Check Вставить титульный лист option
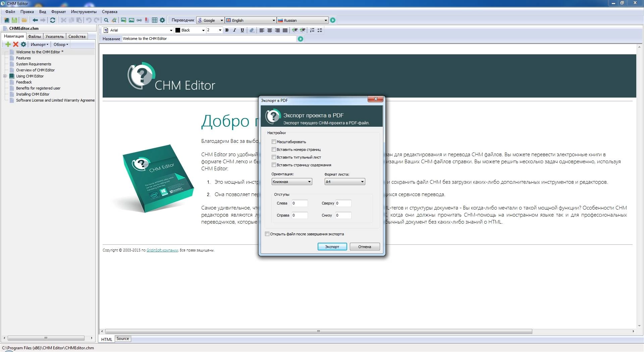The image size is (644, 352). pos(274,157)
